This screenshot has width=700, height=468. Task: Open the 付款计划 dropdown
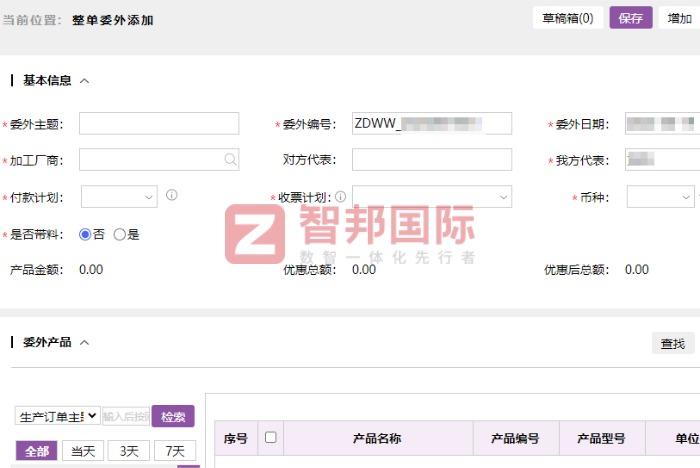119,197
